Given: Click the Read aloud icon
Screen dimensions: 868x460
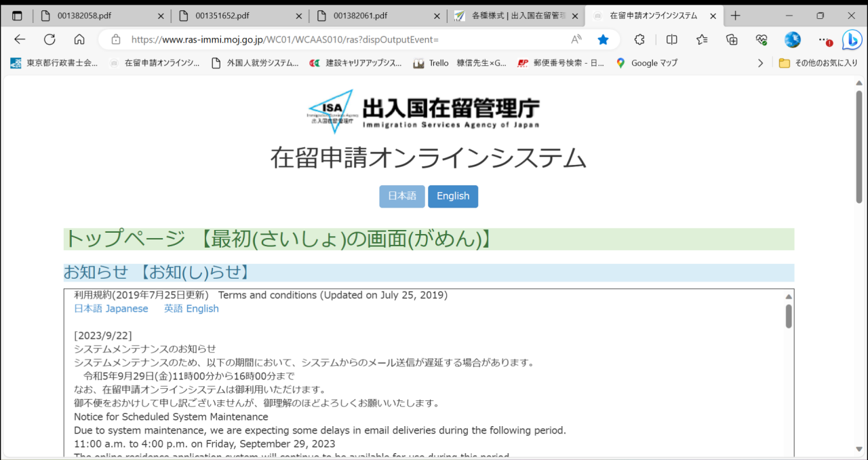Looking at the screenshot, I should [x=576, y=39].
